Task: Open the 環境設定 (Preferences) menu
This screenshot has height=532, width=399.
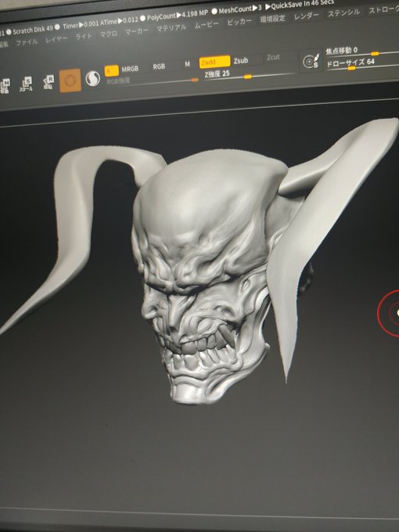Action: (272, 19)
